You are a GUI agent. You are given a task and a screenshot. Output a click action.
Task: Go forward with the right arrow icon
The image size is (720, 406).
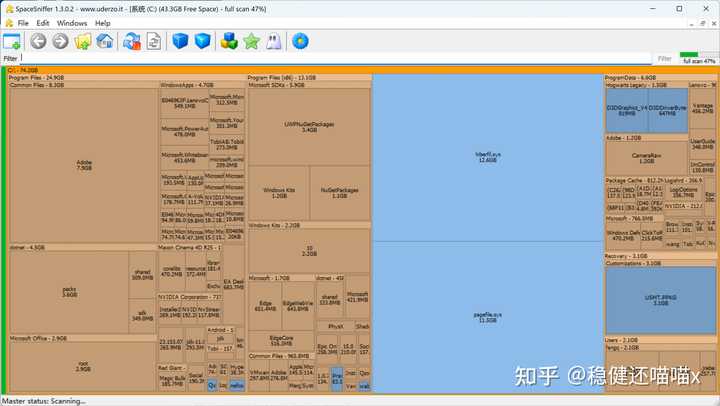coord(60,41)
